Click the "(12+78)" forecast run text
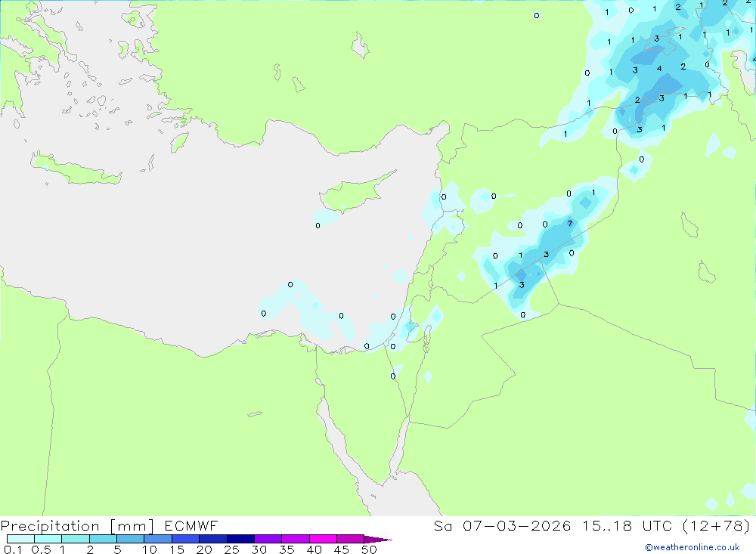The image size is (756, 554). point(717,526)
